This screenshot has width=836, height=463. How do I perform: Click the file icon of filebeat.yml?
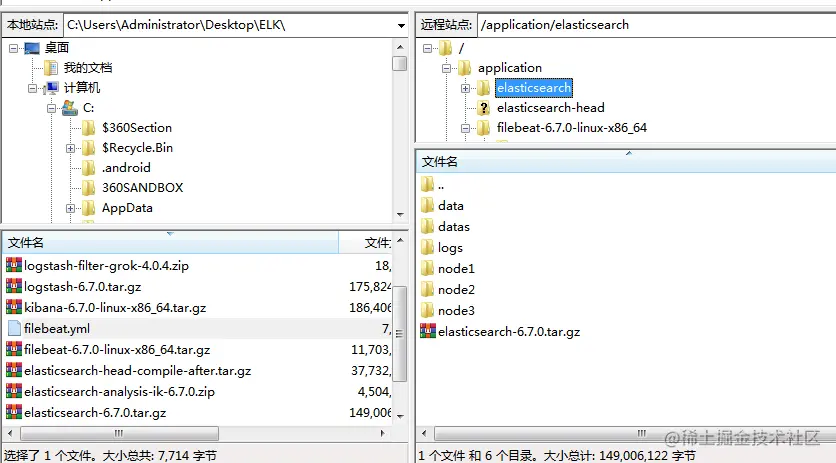tap(14, 328)
